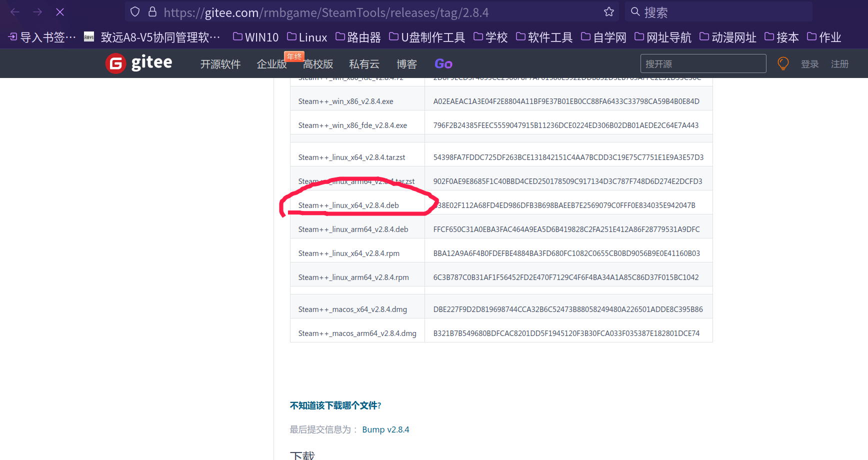868x460 pixels.
Task: Click the Gitee logo icon
Action: click(115, 63)
